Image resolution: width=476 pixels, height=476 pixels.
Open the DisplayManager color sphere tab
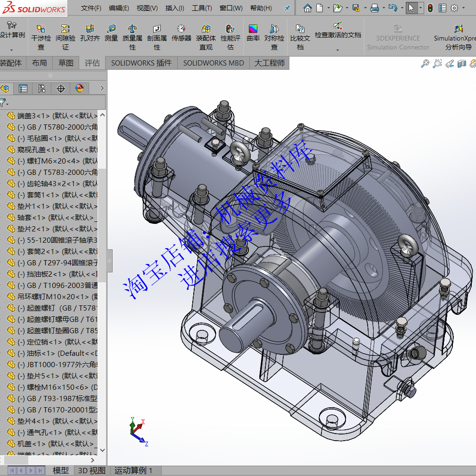(79, 88)
